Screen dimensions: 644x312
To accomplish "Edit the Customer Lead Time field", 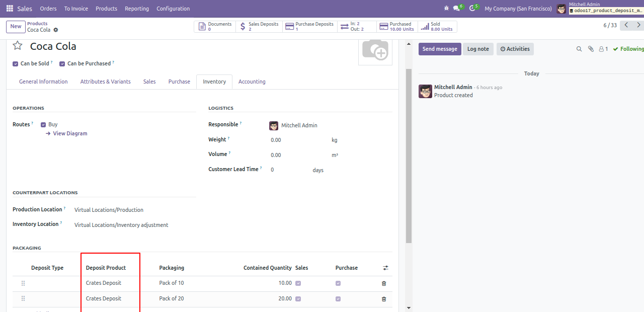I will click(289, 170).
